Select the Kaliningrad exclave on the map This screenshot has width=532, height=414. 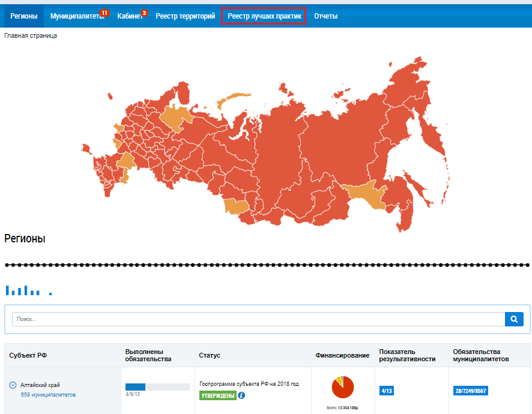coord(86,148)
